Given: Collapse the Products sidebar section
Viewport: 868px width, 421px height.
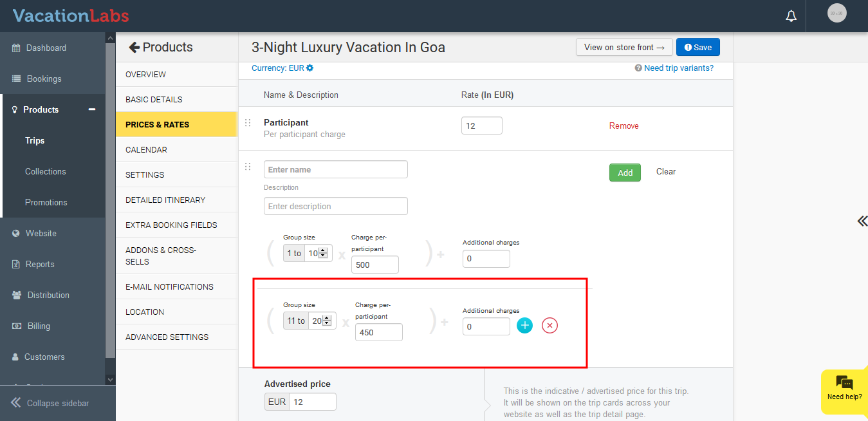Looking at the screenshot, I should tap(92, 109).
